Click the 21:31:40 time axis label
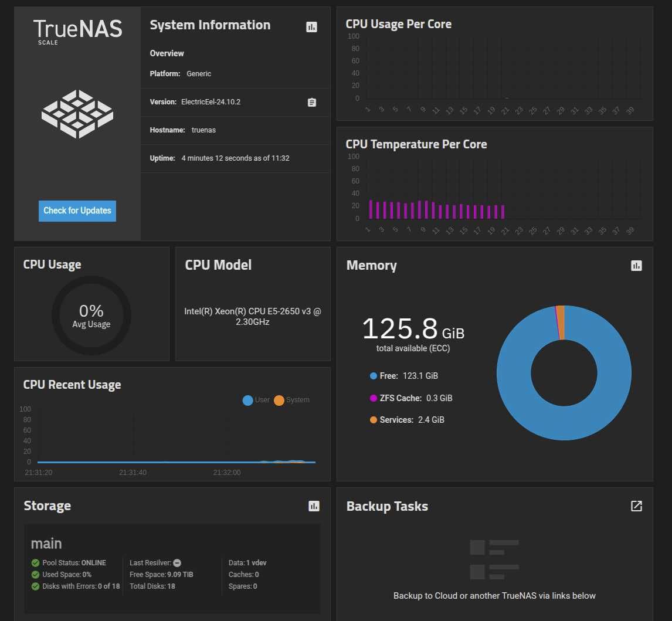 (x=133, y=472)
